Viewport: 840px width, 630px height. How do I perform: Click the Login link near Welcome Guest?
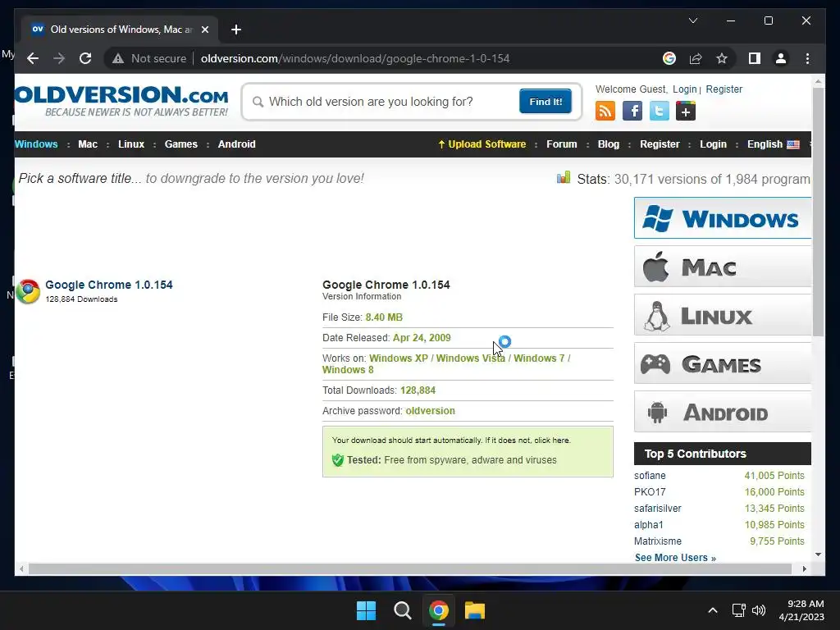[685, 89]
